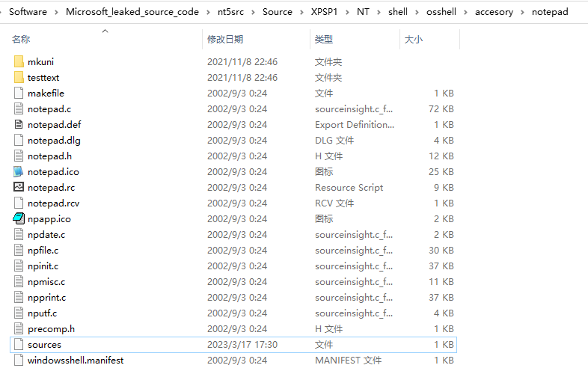Click the npapp.ico notepad icon
The width and height of the screenshot is (588, 374).
tap(19, 218)
